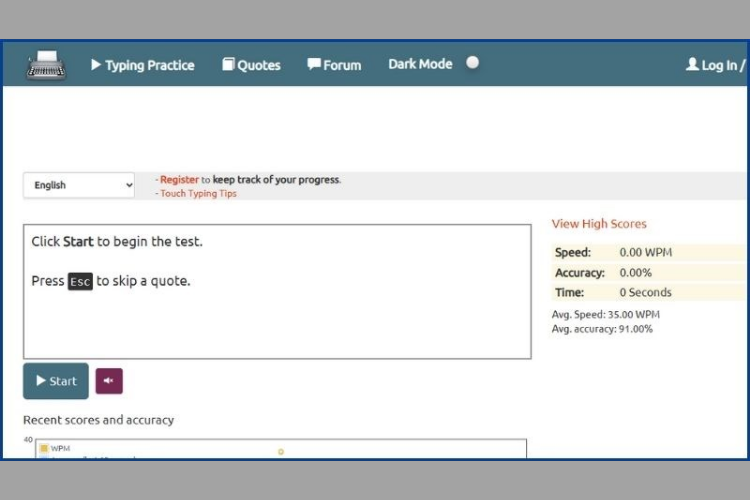
Task: Click the Forum speech bubble icon
Action: point(314,64)
